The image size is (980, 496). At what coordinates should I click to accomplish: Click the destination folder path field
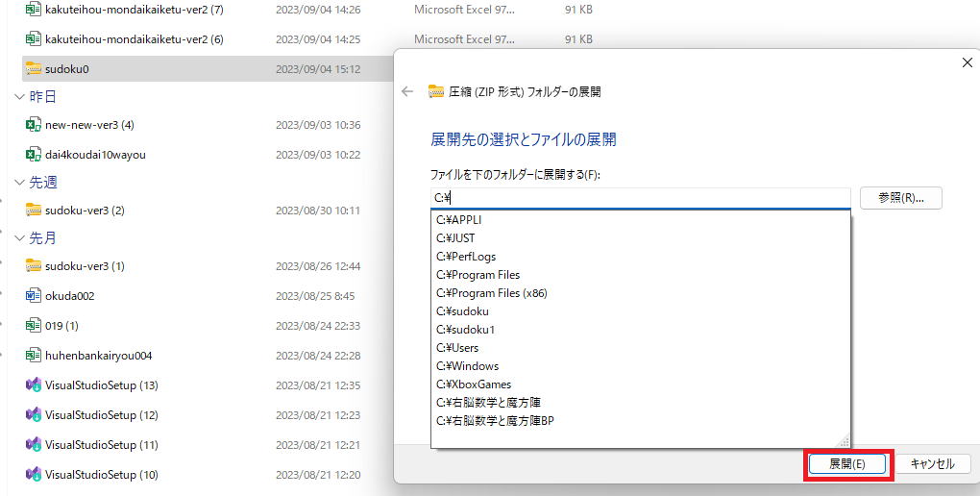coord(641,198)
